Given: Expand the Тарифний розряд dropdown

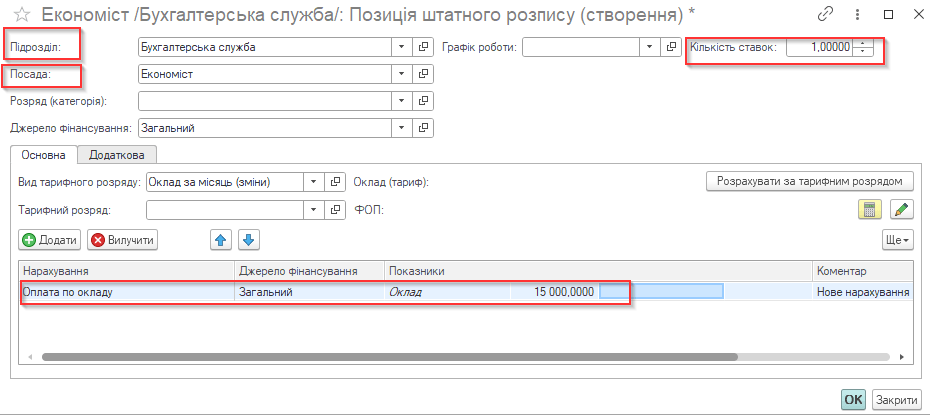Looking at the screenshot, I should point(314,209).
